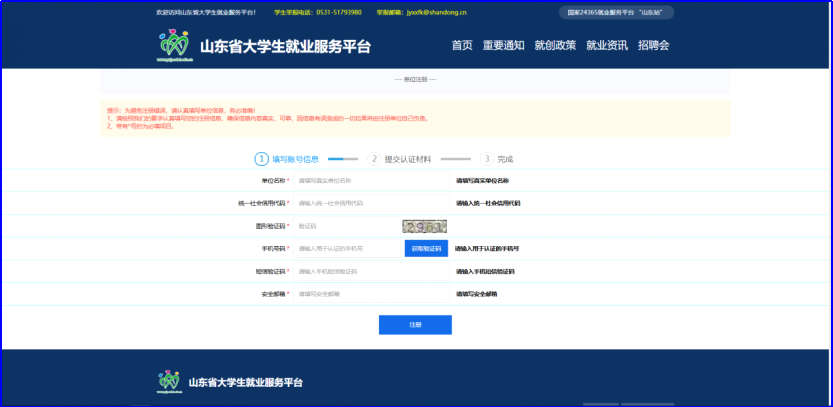Click step 3 circle 完成

[x=487, y=159]
